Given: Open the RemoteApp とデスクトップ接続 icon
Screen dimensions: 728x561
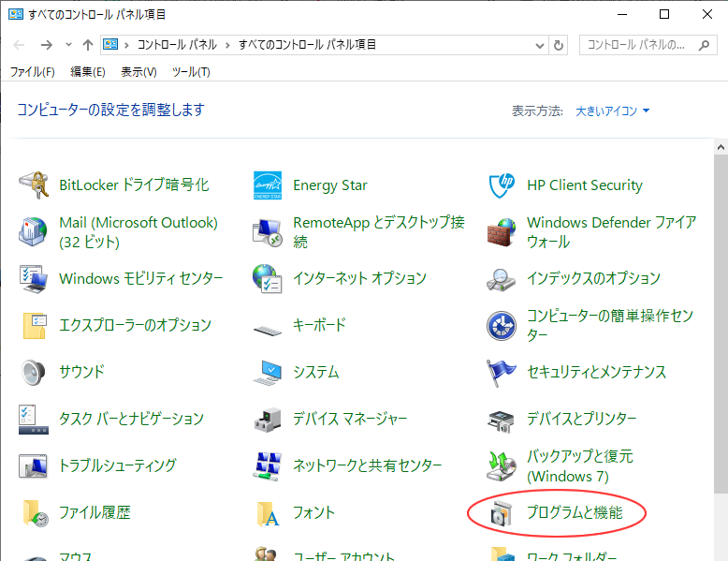Looking at the screenshot, I should pos(268,231).
